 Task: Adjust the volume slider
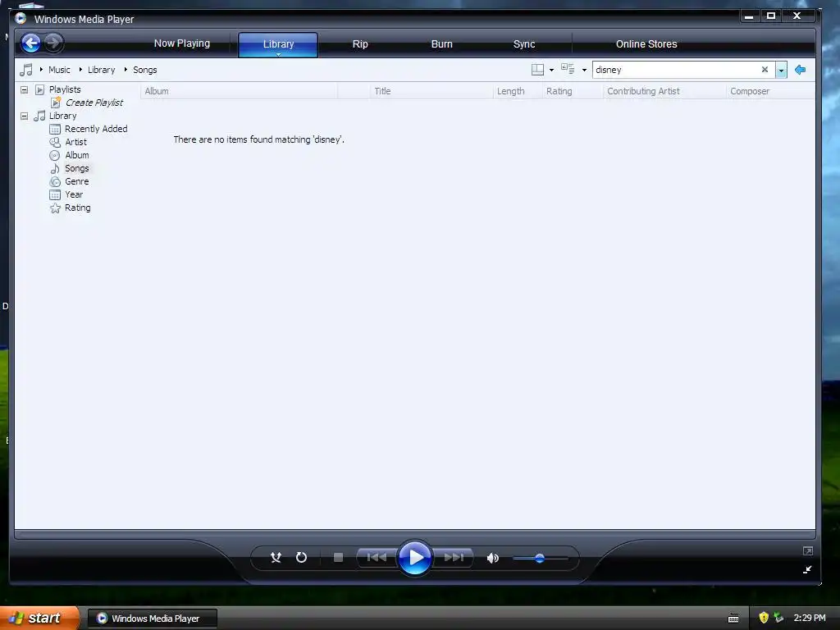pyautogui.click(x=540, y=558)
